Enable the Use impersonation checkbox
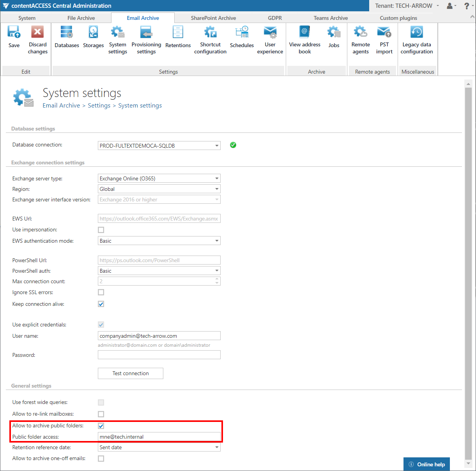This screenshot has width=476, height=471. click(101, 230)
